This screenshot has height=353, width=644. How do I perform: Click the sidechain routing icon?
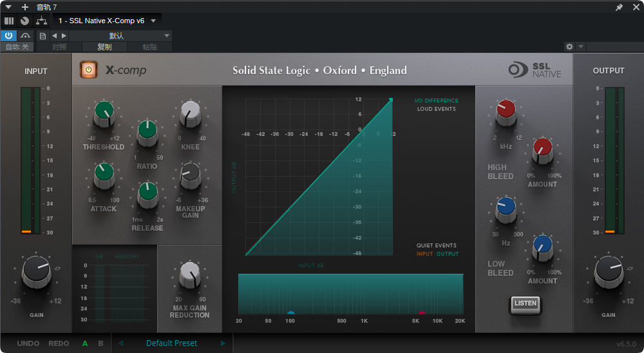(x=41, y=21)
